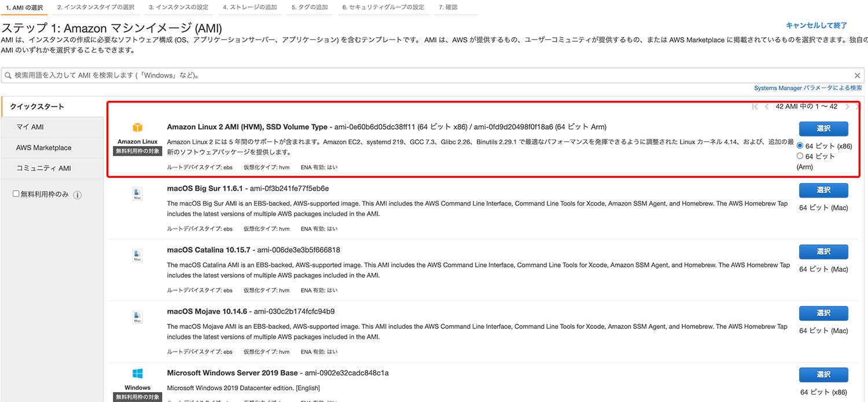The image size is (868, 402).
Task: Click the Mac icon beside macOS Mojave 10.14.6
Action: pyautogui.click(x=138, y=317)
